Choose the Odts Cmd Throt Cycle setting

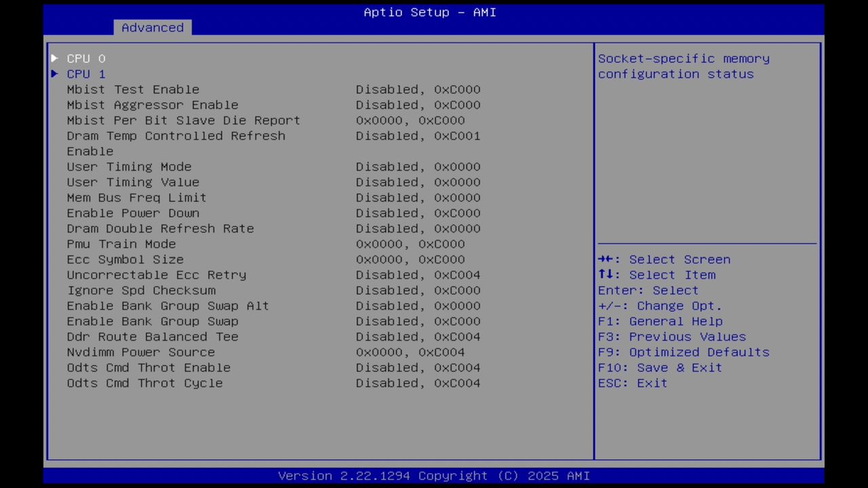click(x=144, y=383)
